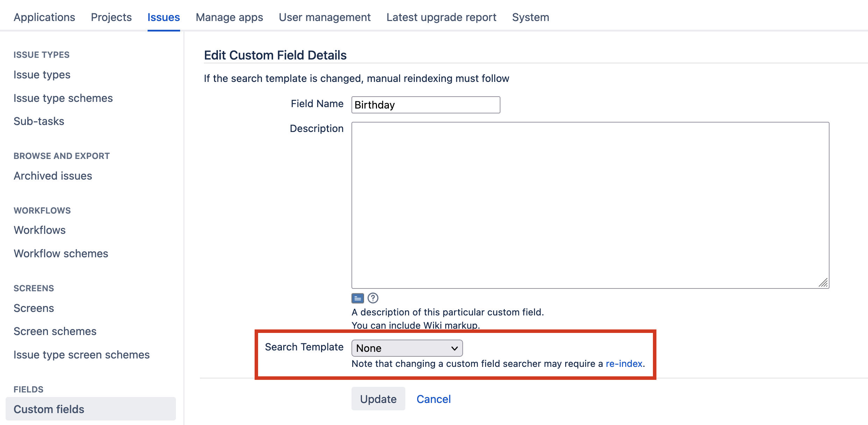This screenshot has height=425, width=868.
Task: Open User management tab
Action: (x=325, y=17)
